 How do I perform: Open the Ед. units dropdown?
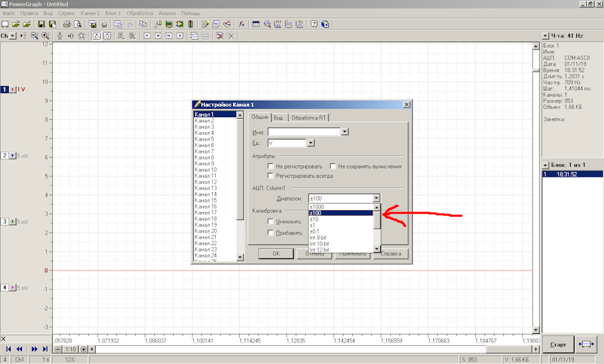click(310, 143)
